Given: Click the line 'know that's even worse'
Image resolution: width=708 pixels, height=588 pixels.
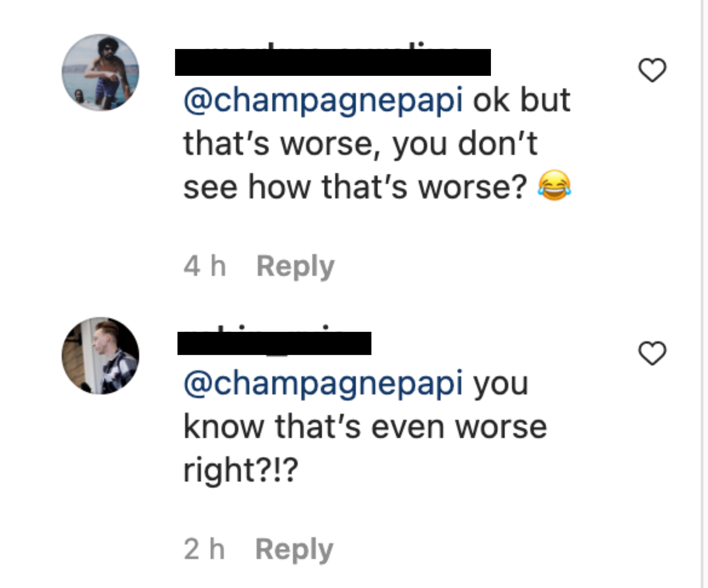Looking at the screenshot, I should point(365,427).
